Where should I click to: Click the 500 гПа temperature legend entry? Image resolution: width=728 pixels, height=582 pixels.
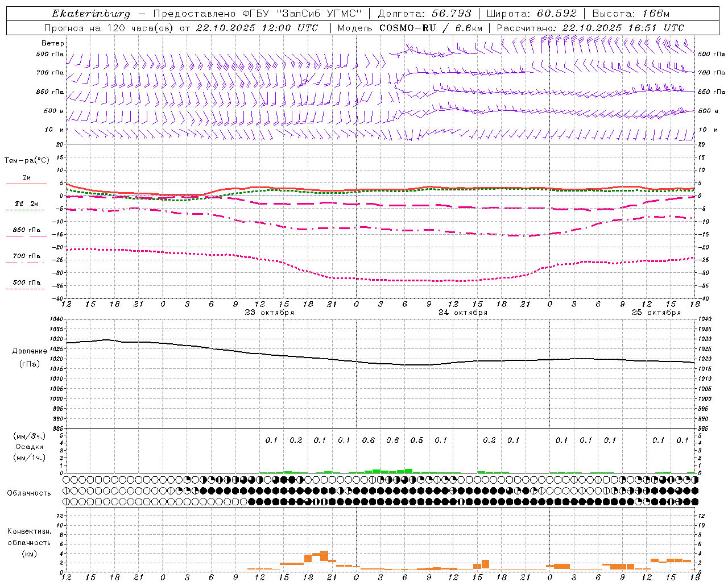27,282
